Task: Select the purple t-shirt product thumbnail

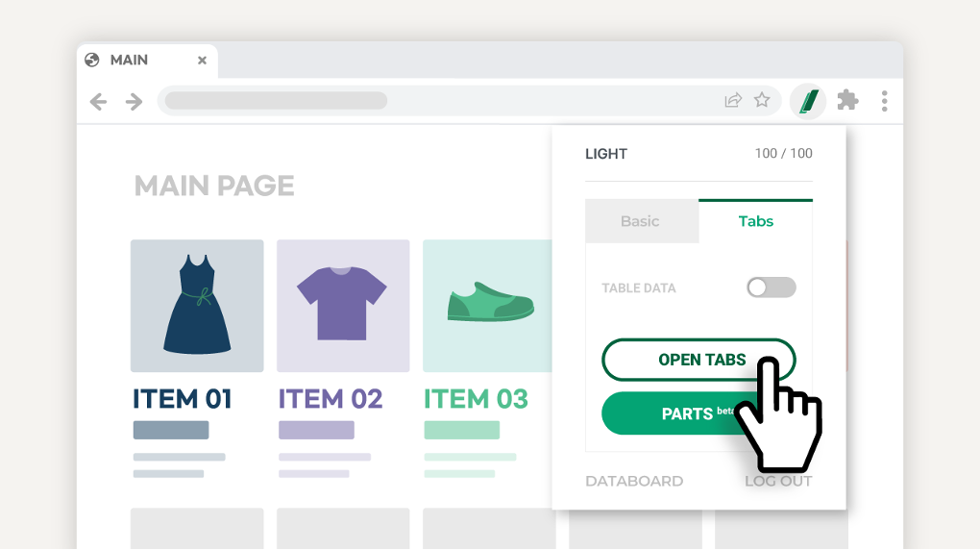Action: point(343,306)
